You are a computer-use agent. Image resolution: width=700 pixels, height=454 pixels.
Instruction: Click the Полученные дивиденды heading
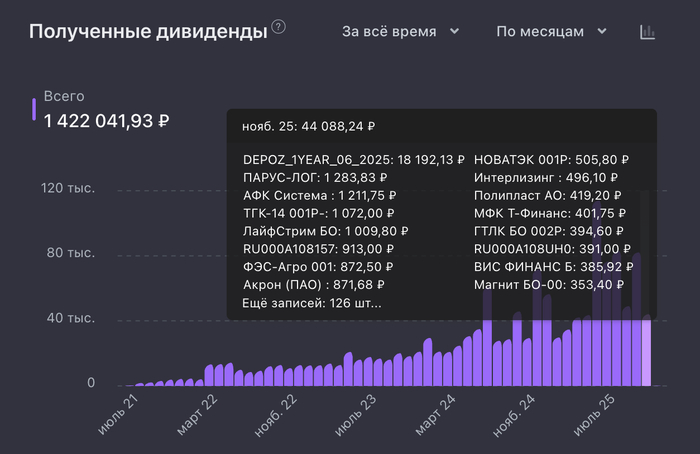[x=148, y=32]
